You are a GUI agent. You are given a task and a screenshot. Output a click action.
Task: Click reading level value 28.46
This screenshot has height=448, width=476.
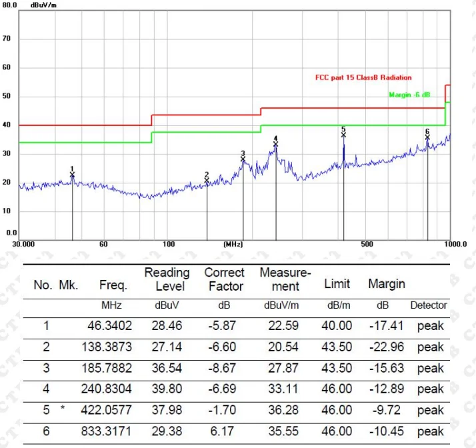[167, 326]
